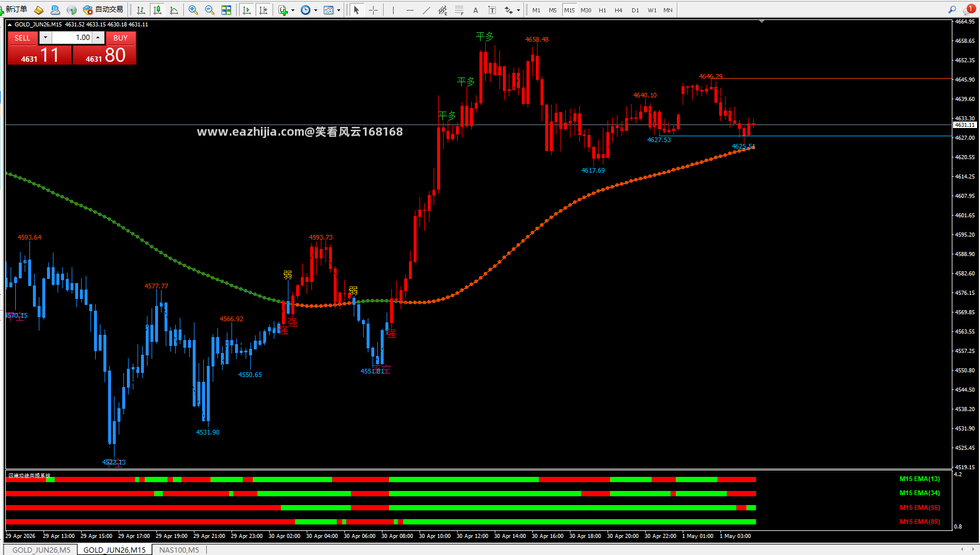Screen dimensions: 980x555
Task: Select the M15 timeframe button
Action: pos(569,10)
